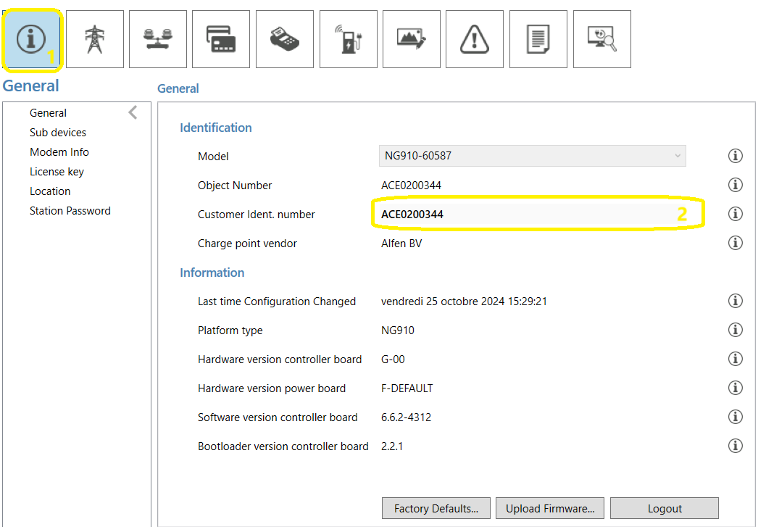Image resolution: width=758 pixels, height=532 pixels.
Task: Click the Factory Defaults button
Action: coord(436,508)
